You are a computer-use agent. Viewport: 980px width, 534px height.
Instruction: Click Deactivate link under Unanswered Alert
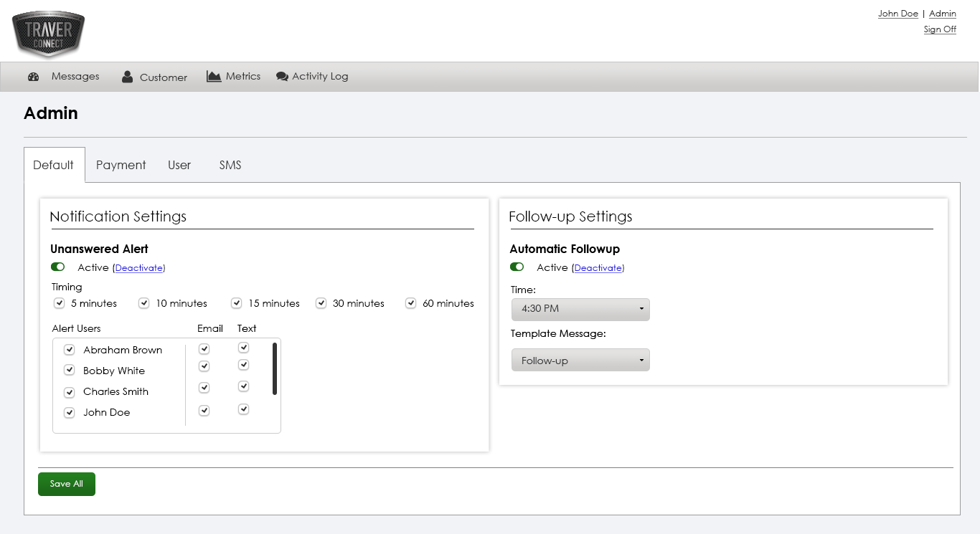coord(139,268)
